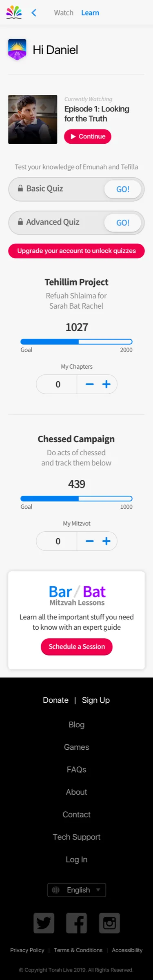Switch to the Learn tab

tap(90, 13)
